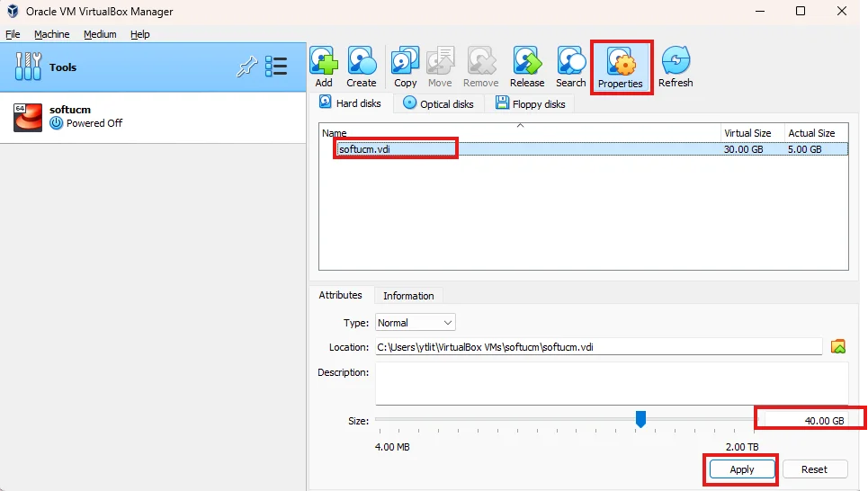Switch to the Attributes tab
This screenshot has height=491, width=868.
340,295
